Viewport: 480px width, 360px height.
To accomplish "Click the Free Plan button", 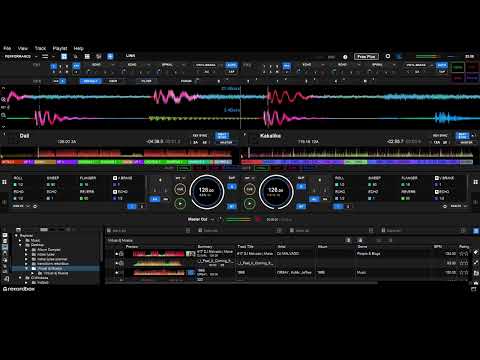I will 366,56.
